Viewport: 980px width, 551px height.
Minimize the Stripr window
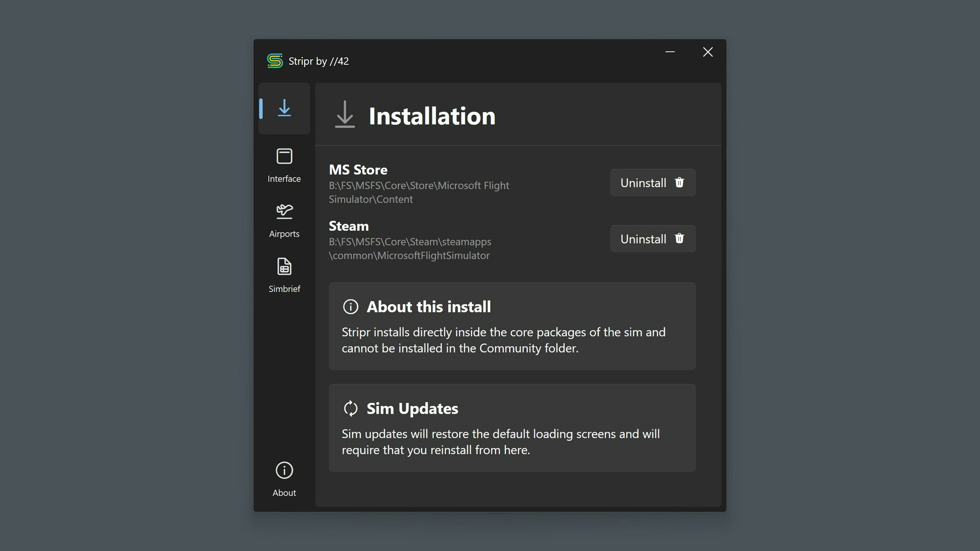(670, 52)
